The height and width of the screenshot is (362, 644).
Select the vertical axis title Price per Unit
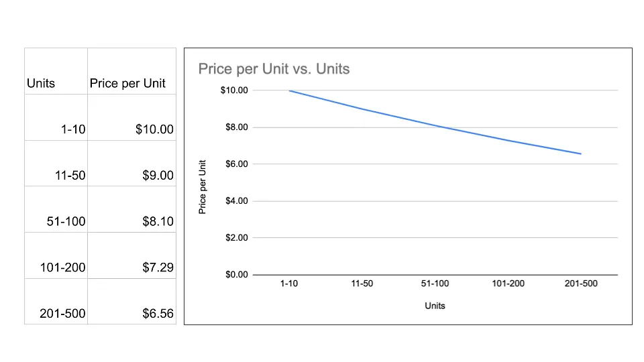point(202,187)
